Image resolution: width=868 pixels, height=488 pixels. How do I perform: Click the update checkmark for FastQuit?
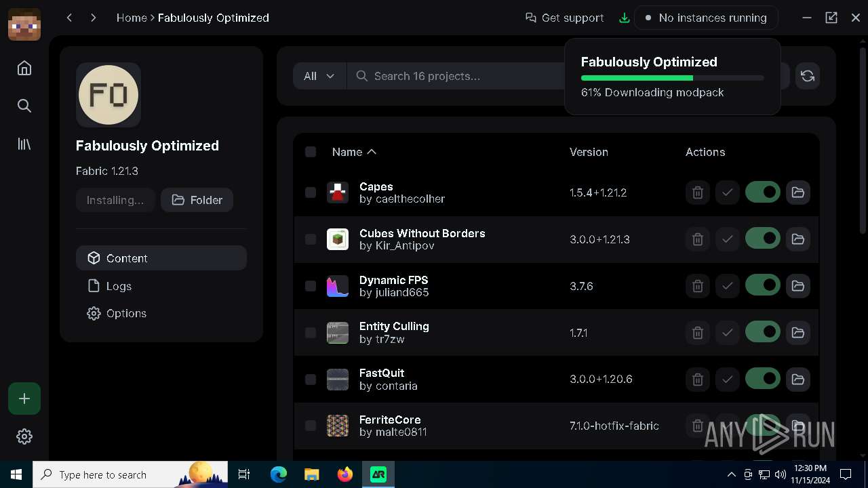(x=728, y=379)
